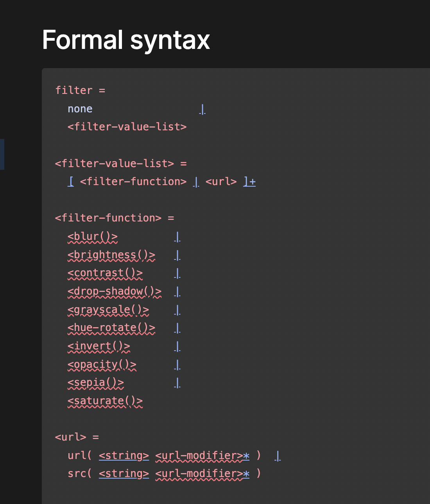Click the bar after <drop-shadow()>

tap(177, 292)
